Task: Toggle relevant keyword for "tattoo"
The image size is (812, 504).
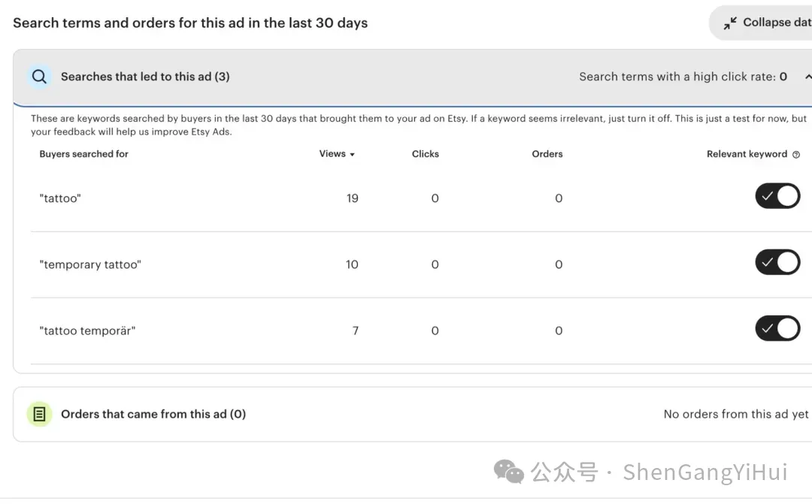Action: 777,197
